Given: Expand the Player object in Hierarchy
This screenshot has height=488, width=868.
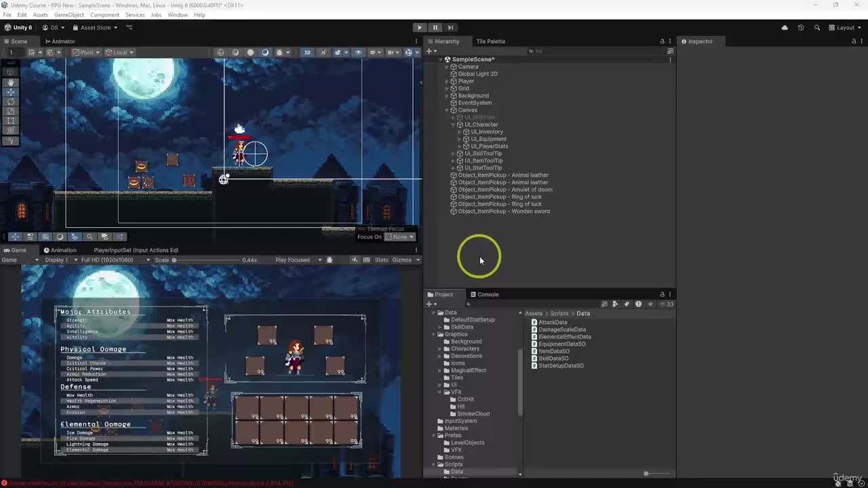Looking at the screenshot, I should click(x=447, y=81).
